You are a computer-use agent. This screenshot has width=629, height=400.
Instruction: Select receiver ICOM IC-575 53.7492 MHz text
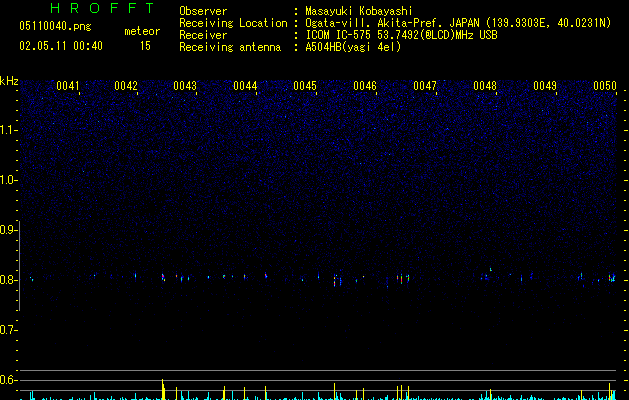coord(401,35)
